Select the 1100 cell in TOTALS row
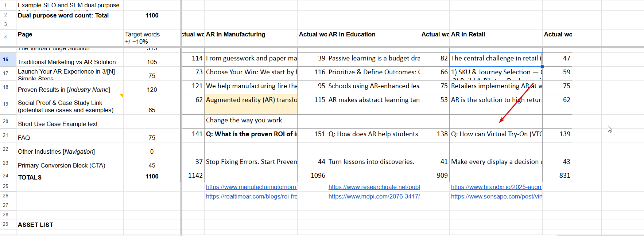The width and height of the screenshot is (644, 236). [152, 176]
